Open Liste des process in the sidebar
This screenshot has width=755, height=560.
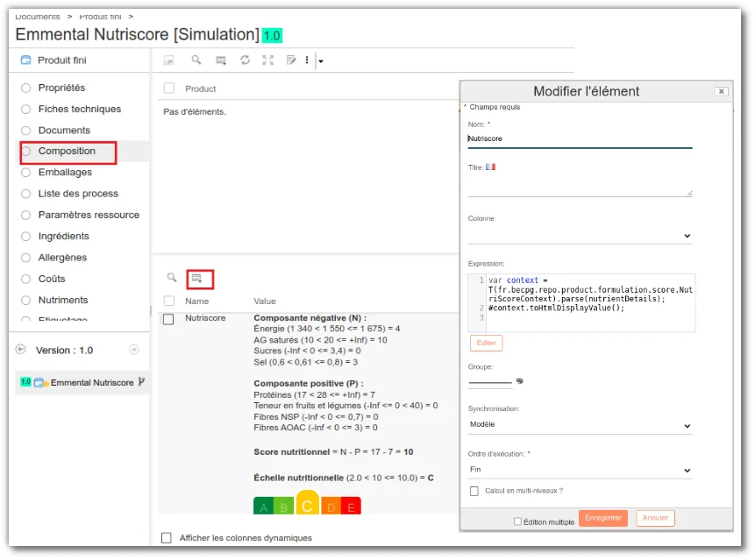click(78, 194)
